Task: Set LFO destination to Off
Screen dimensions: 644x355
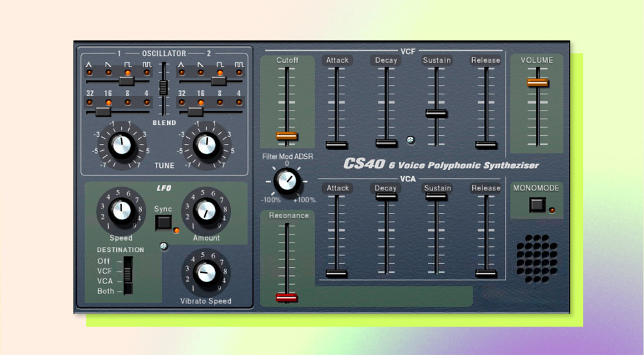Action: [104, 261]
